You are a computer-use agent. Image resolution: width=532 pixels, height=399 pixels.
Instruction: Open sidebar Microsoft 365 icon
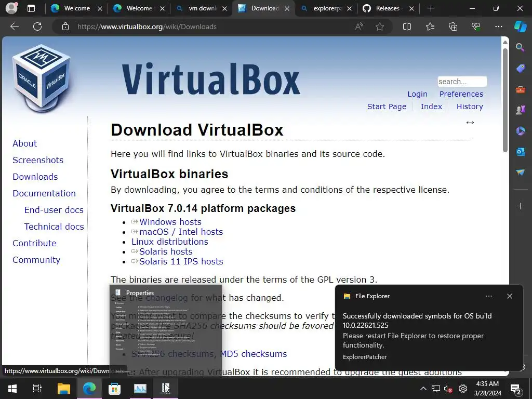pos(520,130)
